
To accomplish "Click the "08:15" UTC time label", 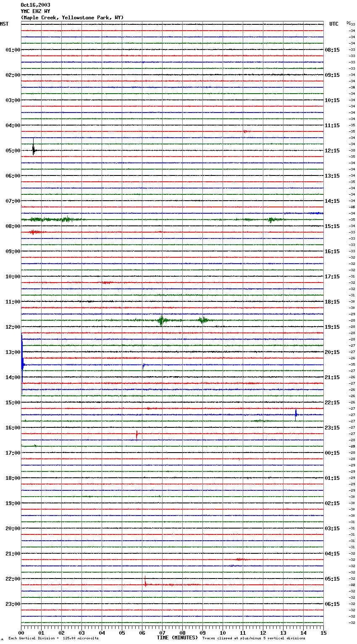I will 332,50.
